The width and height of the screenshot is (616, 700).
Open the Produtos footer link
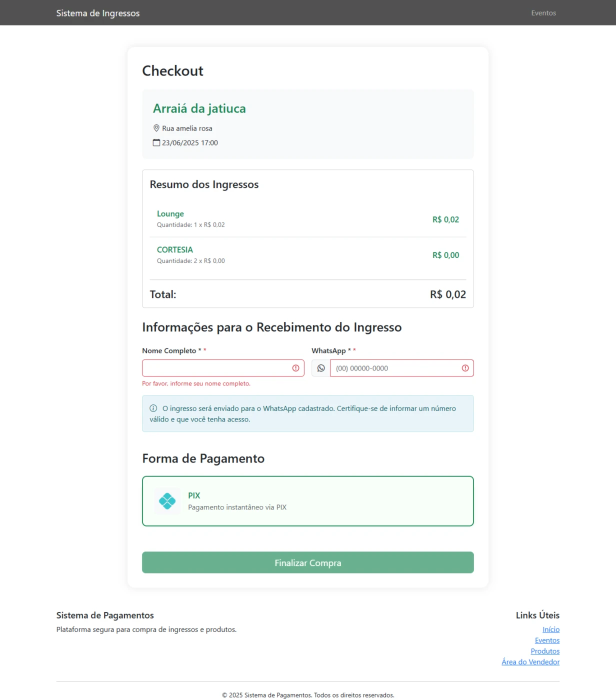coord(545,651)
